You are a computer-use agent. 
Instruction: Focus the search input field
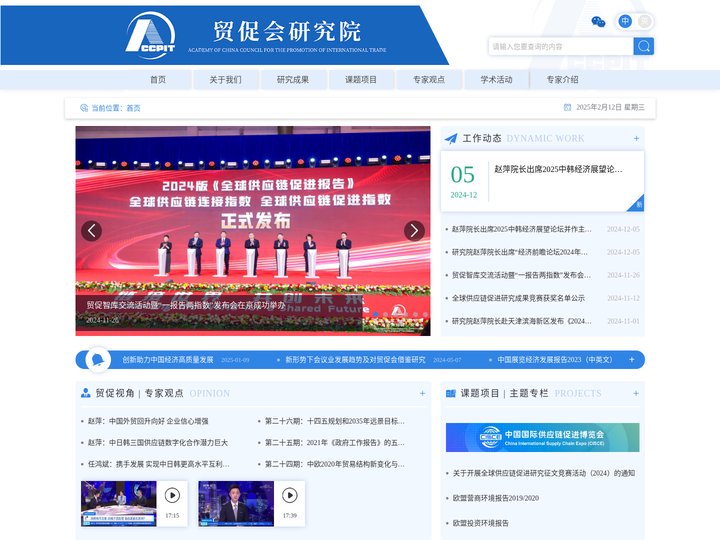[561, 46]
